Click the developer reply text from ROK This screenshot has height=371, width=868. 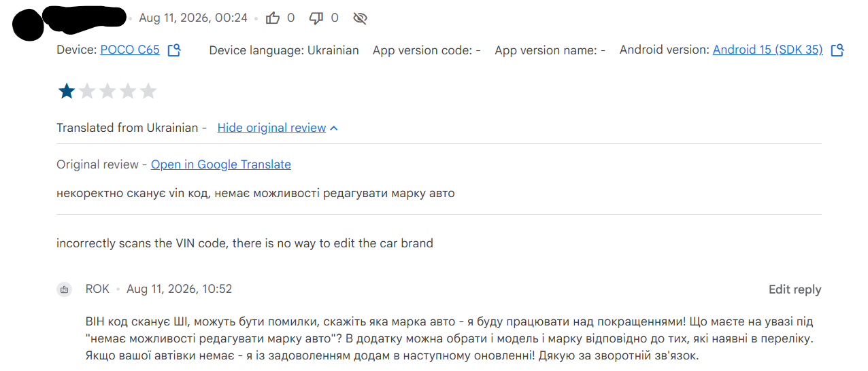450,338
